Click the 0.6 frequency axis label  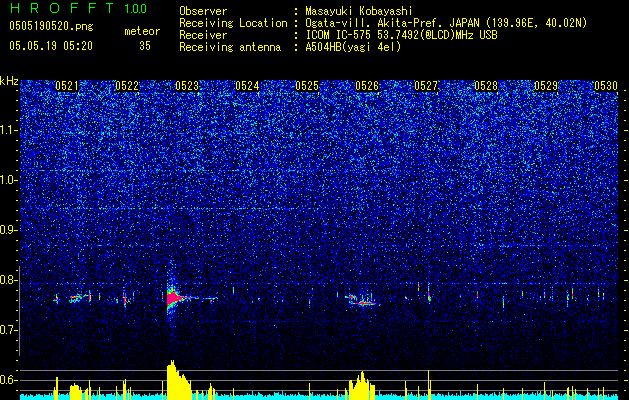tap(8, 380)
